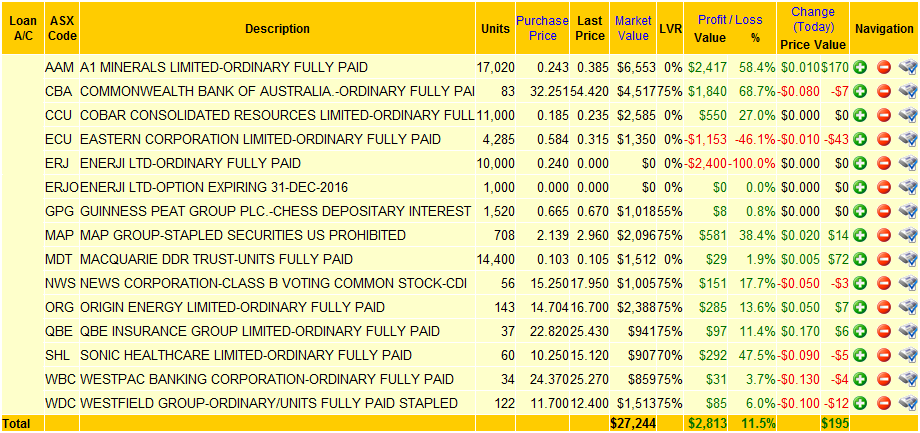Open the edit details icon for SHL row
The height and width of the screenshot is (433, 920).
tap(908, 355)
